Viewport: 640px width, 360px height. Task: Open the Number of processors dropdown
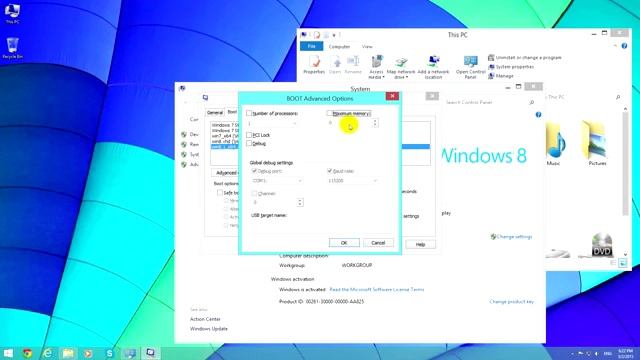272,123
